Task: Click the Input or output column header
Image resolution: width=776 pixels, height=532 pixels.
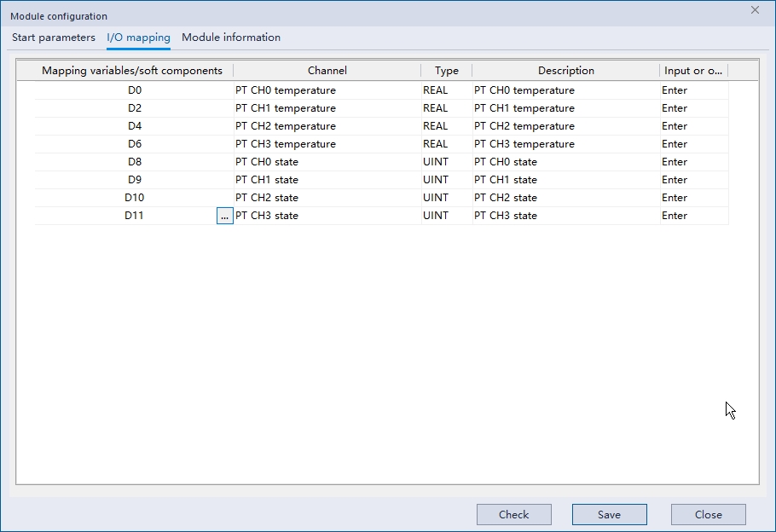Action: pyautogui.click(x=692, y=71)
